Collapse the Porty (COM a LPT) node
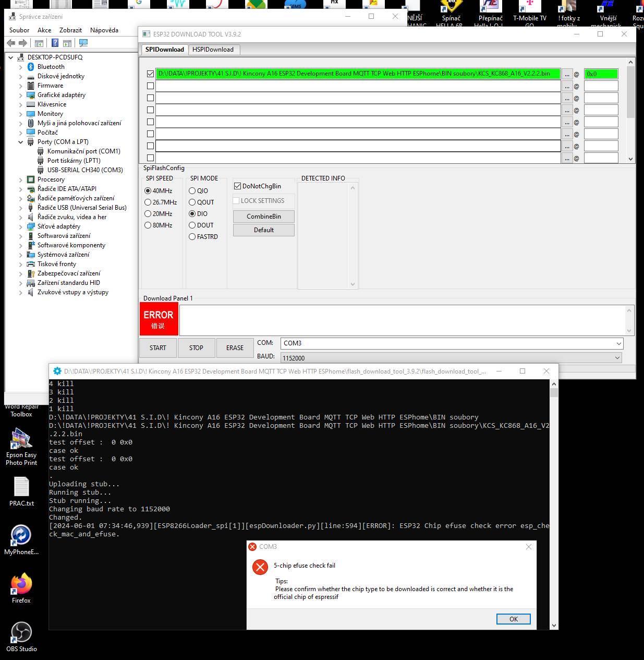This screenshot has height=660, width=644. pyautogui.click(x=21, y=142)
